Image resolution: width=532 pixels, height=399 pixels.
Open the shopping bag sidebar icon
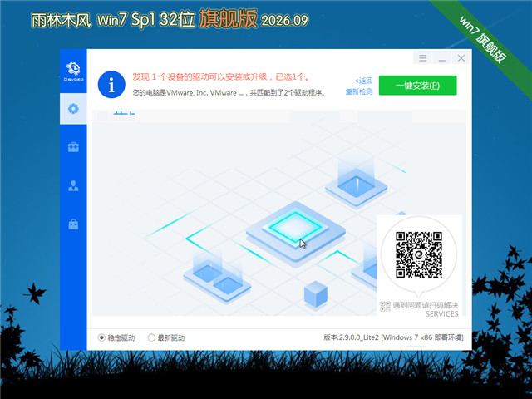(x=73, y=224)
